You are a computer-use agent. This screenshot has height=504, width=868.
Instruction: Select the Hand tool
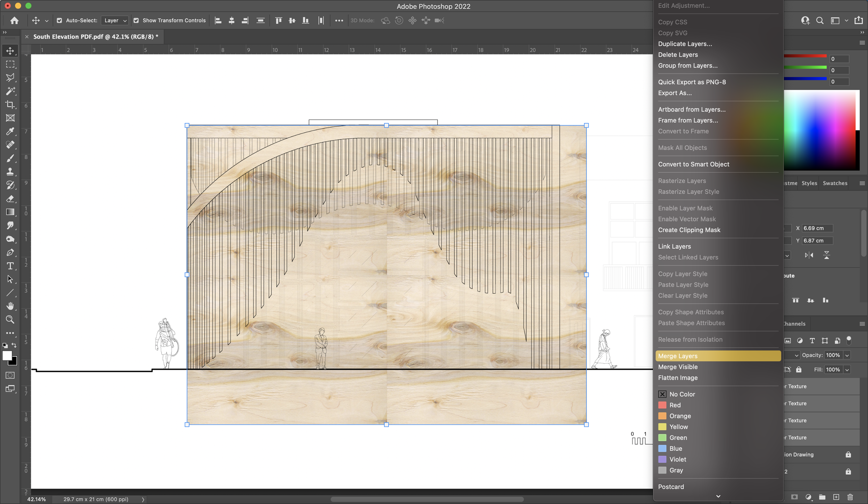click(x=10, y=306)
